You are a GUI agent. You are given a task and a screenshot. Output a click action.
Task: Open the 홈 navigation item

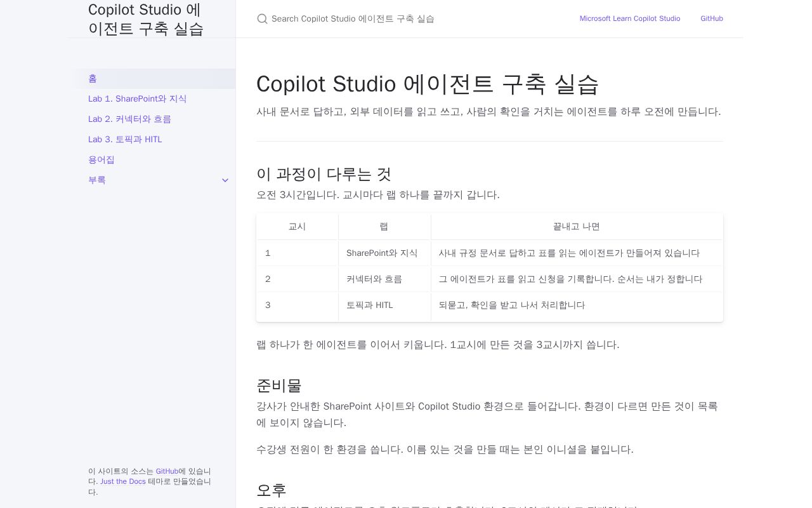tap(152, 79)
